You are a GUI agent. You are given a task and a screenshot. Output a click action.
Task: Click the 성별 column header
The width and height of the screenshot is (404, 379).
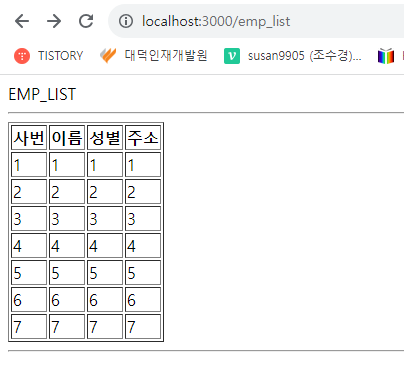[105, 138]
